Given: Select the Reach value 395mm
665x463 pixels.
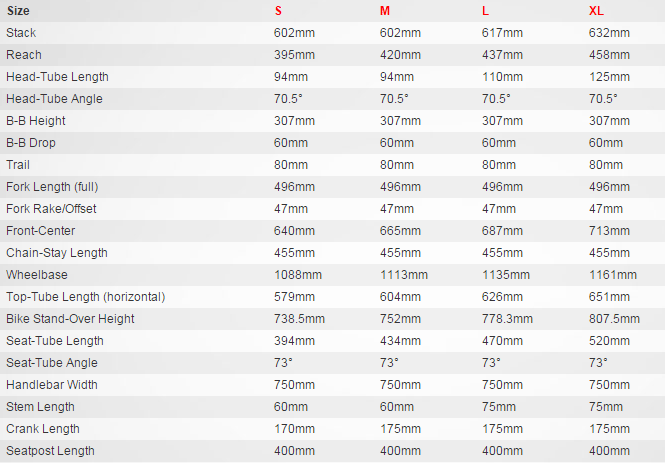Looking at the screenshot, I should [x=294, y=55].
